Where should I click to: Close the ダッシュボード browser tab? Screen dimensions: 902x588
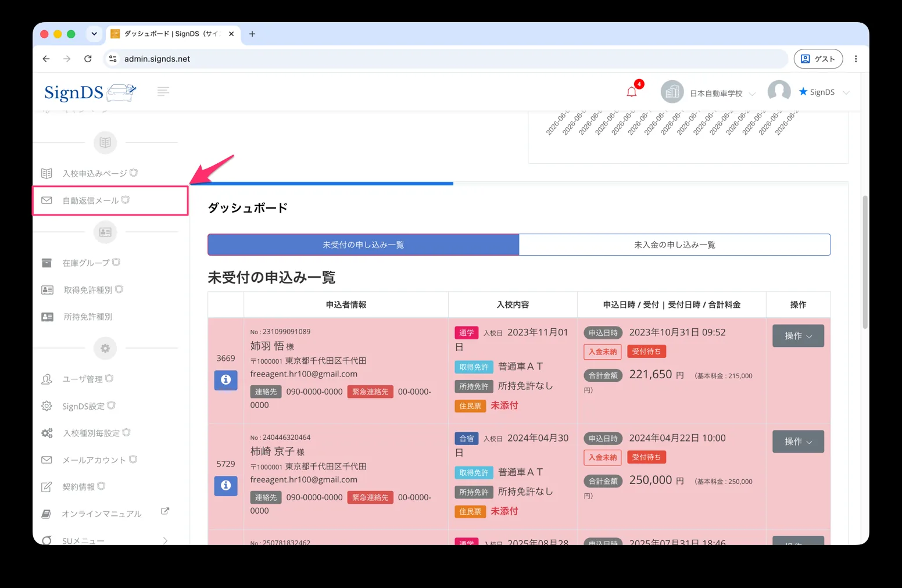[231, 34]
